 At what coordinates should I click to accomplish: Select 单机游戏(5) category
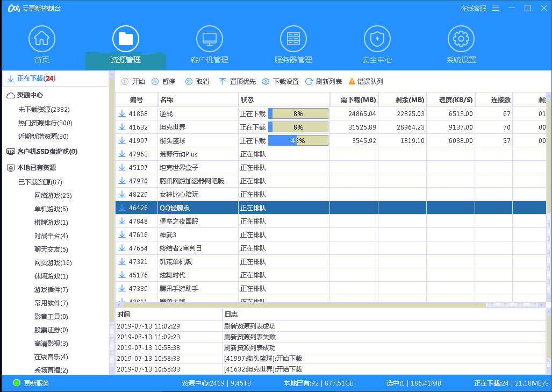click(x=51, y=209)
